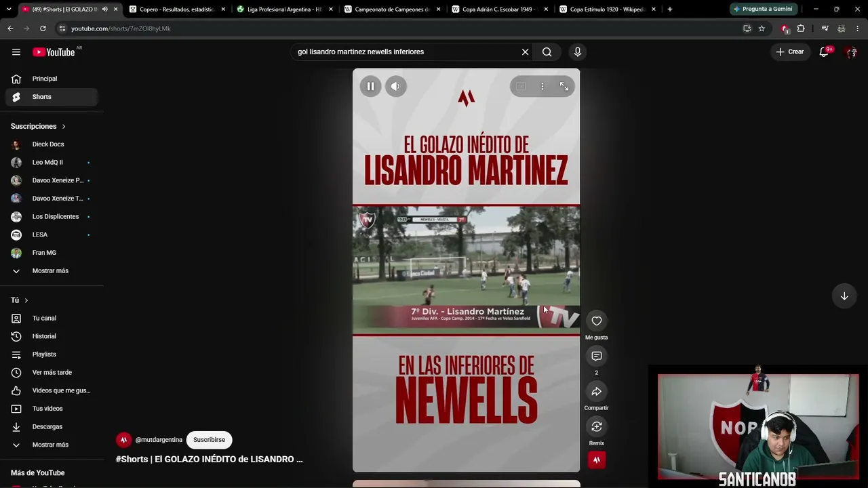Subscribe to the channel with Suscribirse
The height and width of the screenshot is (488, 868).
pyautogui.click(x=209, y=440)
